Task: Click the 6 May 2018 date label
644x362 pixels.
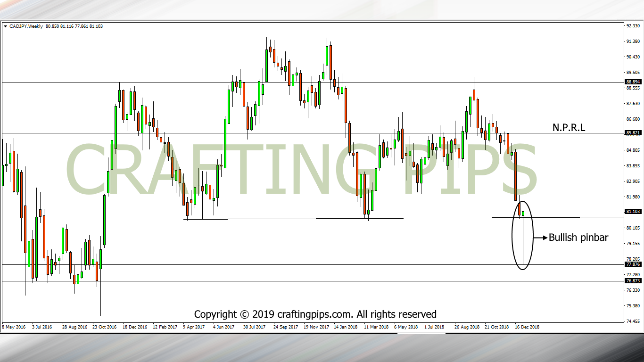Action: coord(406,327)
